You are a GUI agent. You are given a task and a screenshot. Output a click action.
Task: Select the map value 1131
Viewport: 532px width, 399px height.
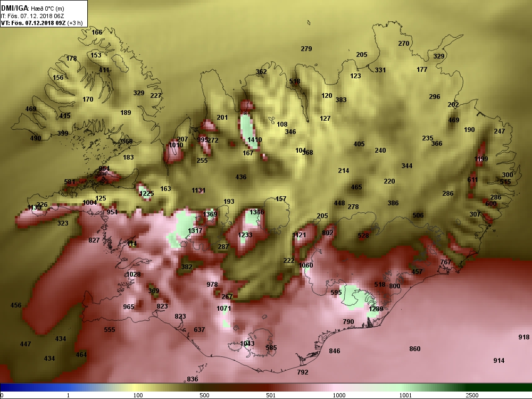click(x=198, y=190)
